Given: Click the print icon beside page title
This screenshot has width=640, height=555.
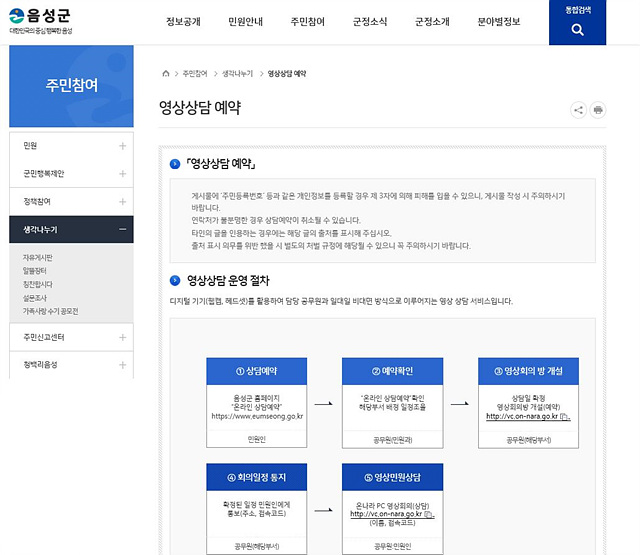Looking at the screenshot, I should coord(598,110).
